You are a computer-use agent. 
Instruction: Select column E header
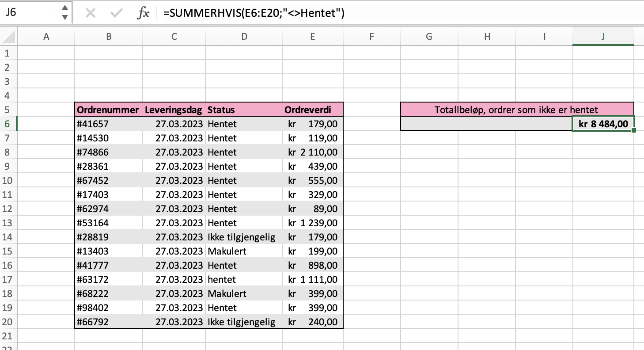pyautogui.click(x=312, y=37)
